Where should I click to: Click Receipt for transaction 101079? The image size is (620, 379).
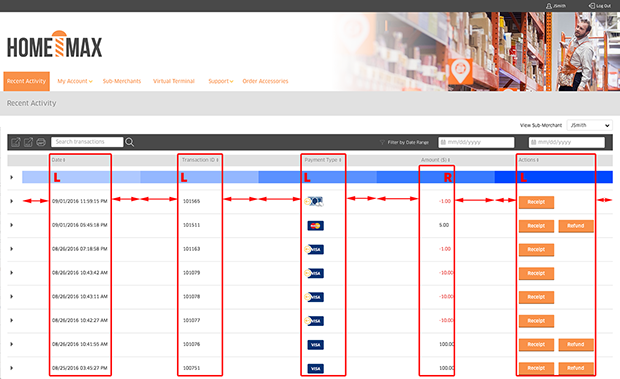pyautogui.click(x=536, y=273)
